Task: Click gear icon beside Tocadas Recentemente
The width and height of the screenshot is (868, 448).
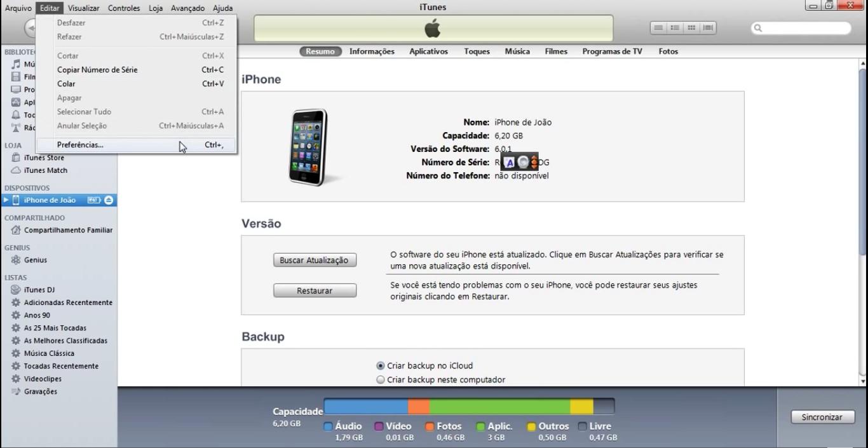Action: tap(16, 366)
